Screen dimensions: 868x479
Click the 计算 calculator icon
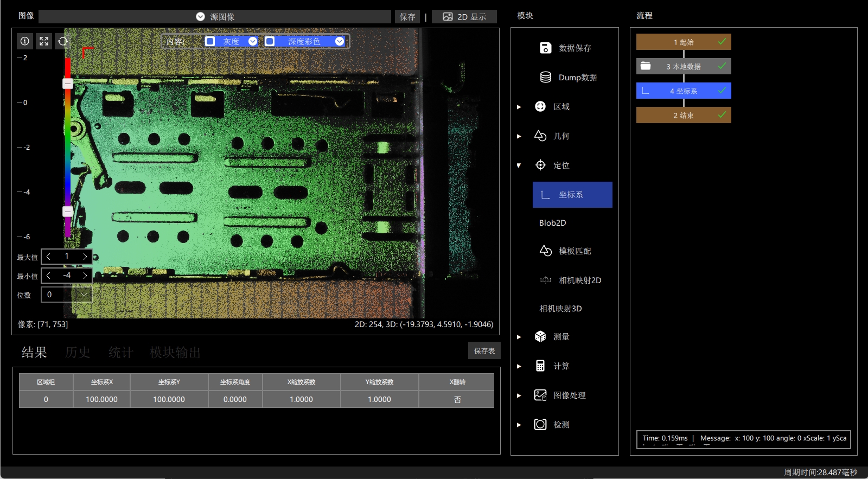[540, 366]
